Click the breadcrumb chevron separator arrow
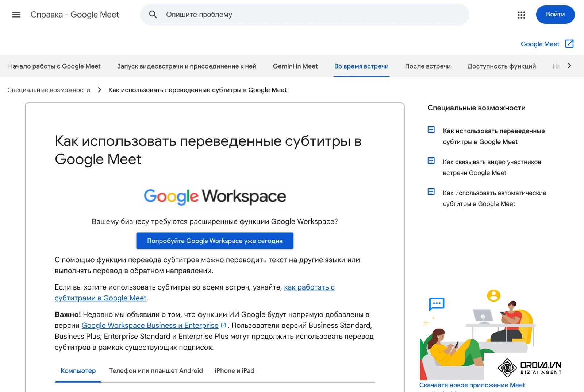 [x=99, y=90]
